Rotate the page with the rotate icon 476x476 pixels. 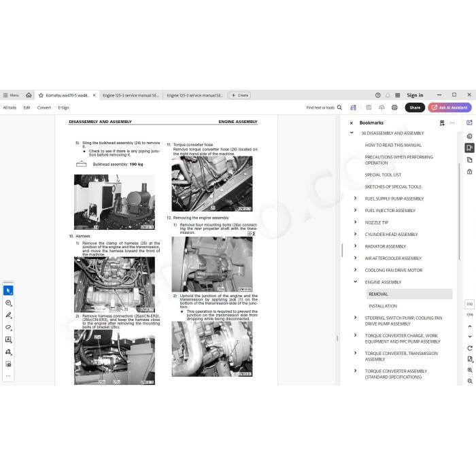pos(470,348)
